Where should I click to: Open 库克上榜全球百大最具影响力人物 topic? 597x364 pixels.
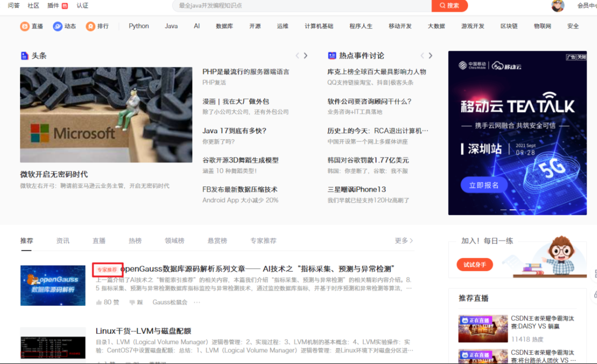point(377,71)
